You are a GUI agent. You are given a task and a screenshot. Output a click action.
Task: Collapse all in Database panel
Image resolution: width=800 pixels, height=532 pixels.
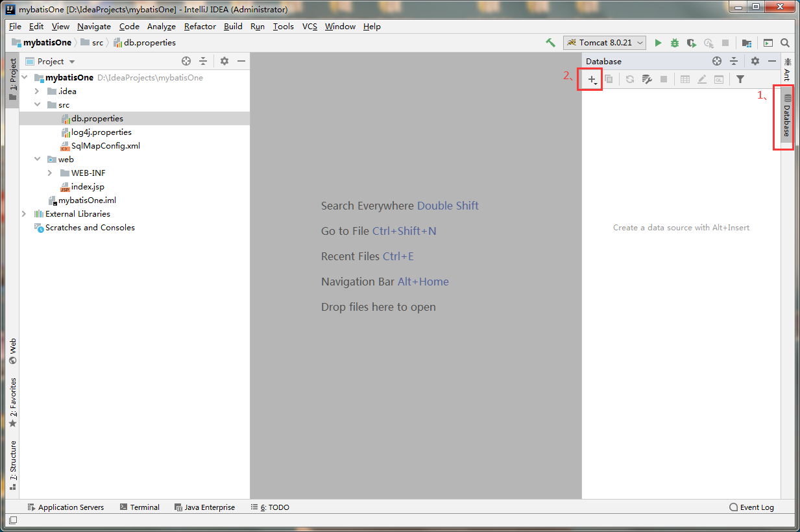point(734,61)
